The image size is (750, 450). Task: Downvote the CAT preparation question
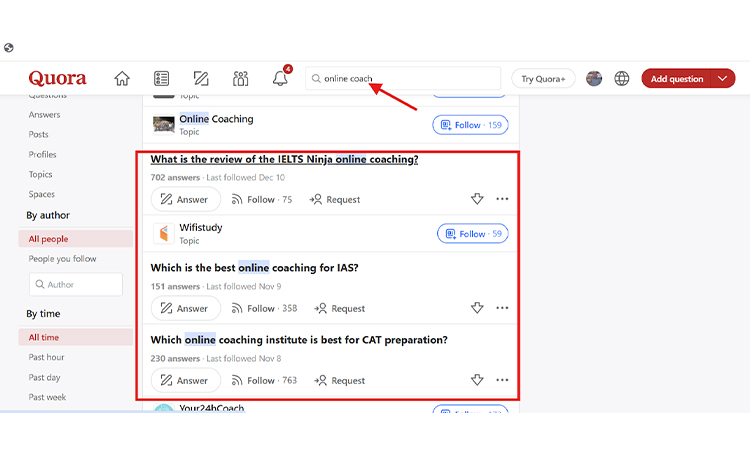tap(477, 380)
